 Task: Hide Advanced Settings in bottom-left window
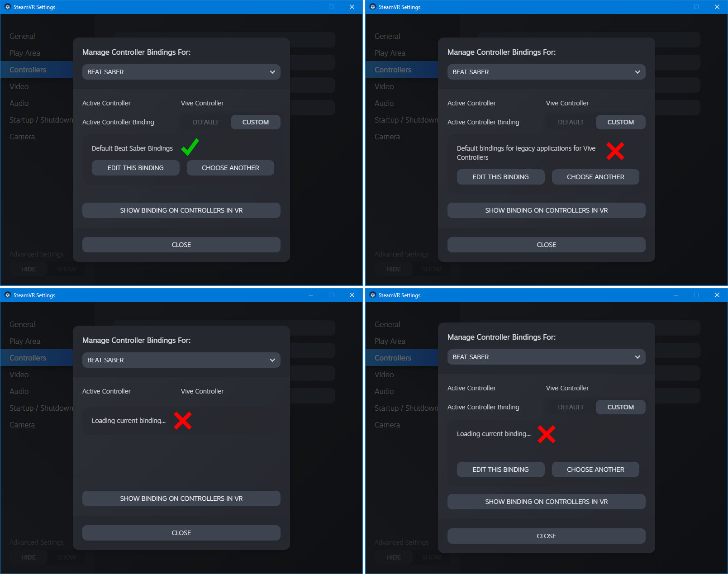coord(29,557)
